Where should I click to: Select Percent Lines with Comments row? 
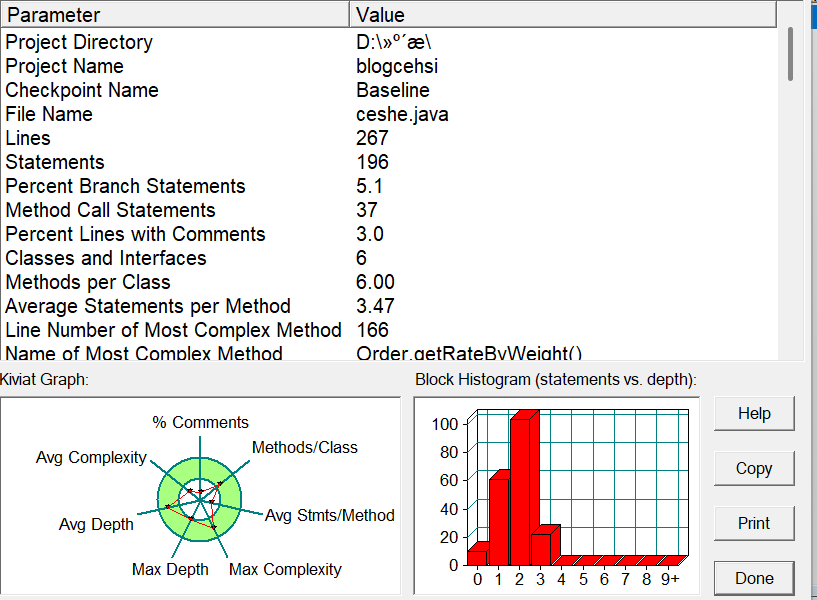135,234
